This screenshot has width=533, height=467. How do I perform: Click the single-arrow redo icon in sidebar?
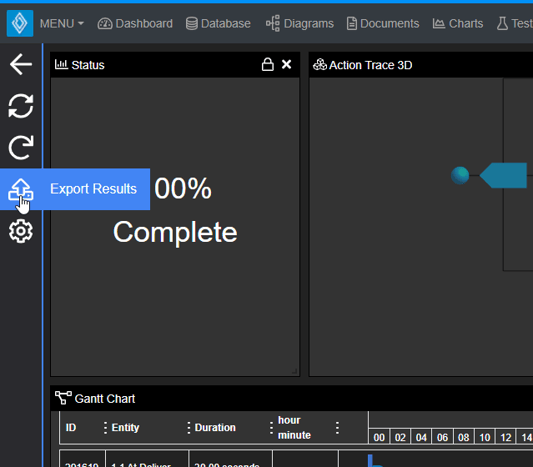coord(21,148)
